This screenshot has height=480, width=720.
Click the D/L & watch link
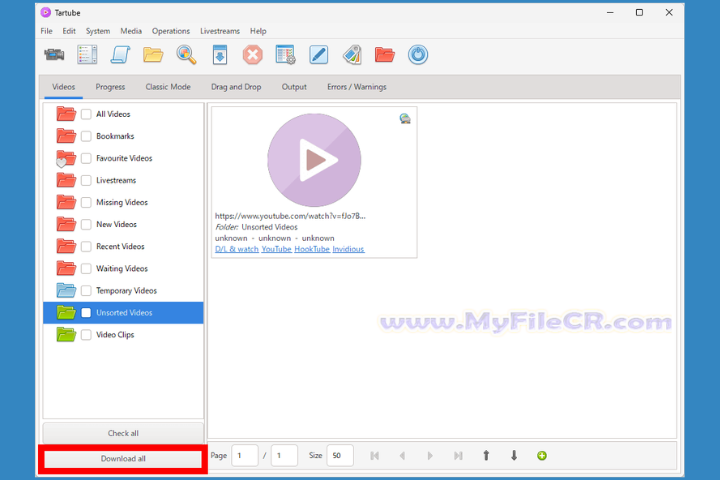click(x=236, y=249)
